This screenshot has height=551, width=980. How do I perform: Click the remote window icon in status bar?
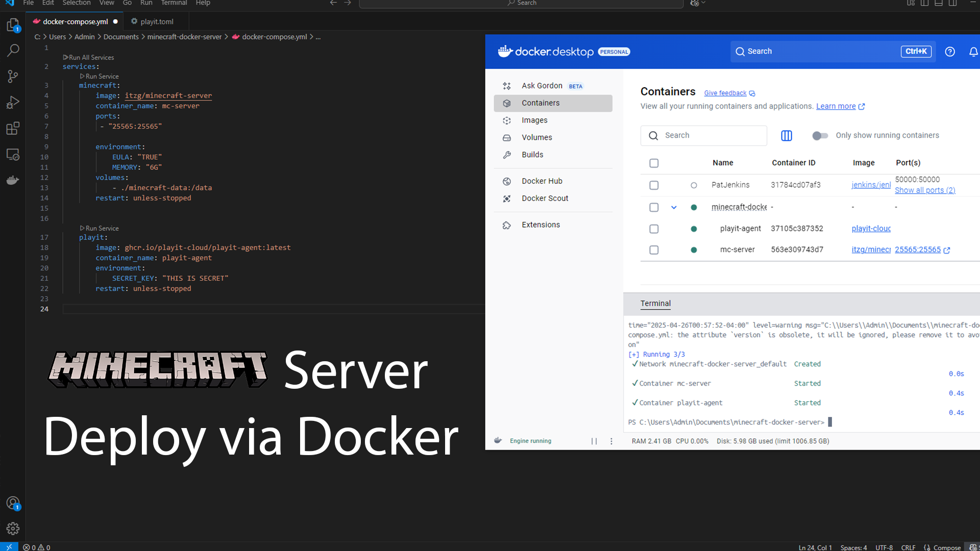click(x=9, y=547)
